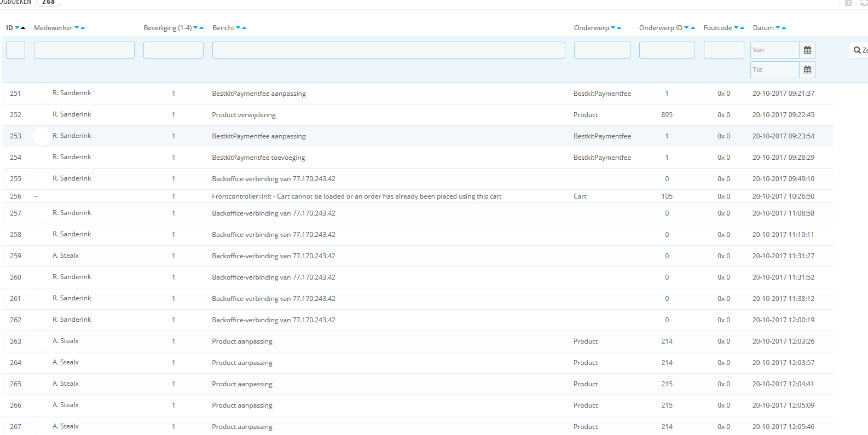This screenshot has height=435, width=868.
Task: Click the date 20-10-2017 09:23:54
Action: (x=783, y=136)
